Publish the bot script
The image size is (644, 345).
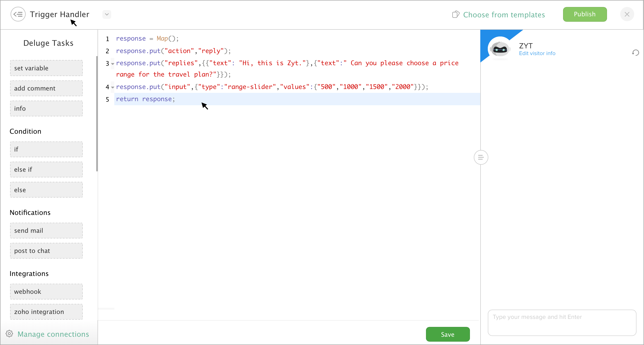tap(585, 14)
